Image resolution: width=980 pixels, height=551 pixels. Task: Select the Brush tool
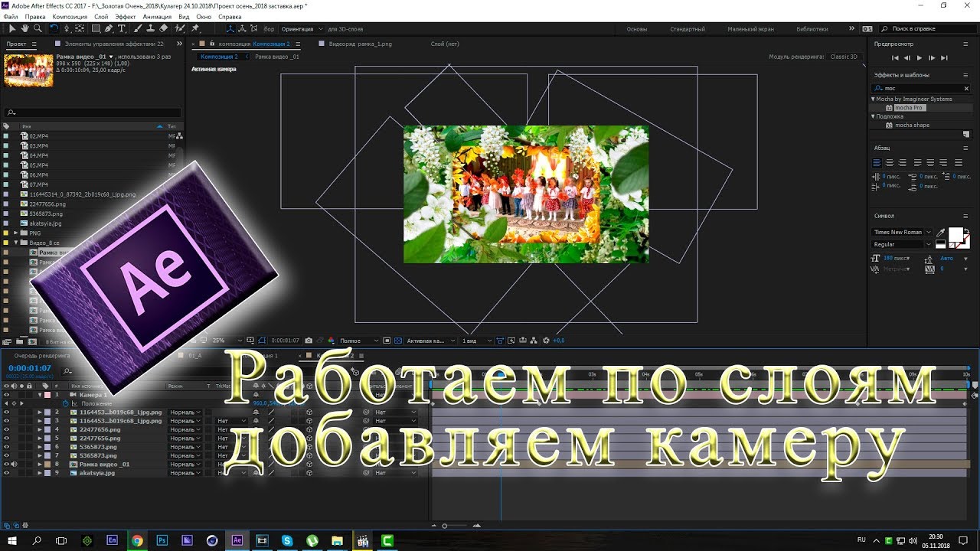coord(138,29)
